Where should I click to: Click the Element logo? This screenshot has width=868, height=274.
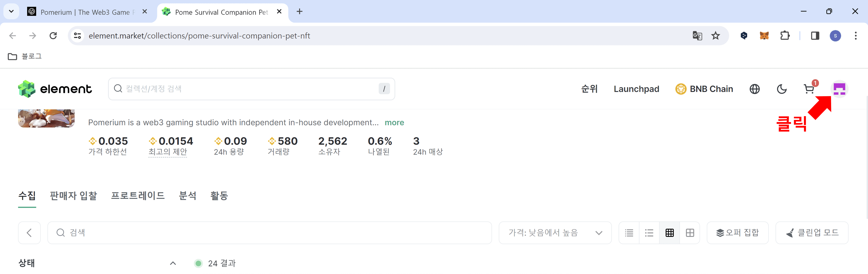pos(55,89)
